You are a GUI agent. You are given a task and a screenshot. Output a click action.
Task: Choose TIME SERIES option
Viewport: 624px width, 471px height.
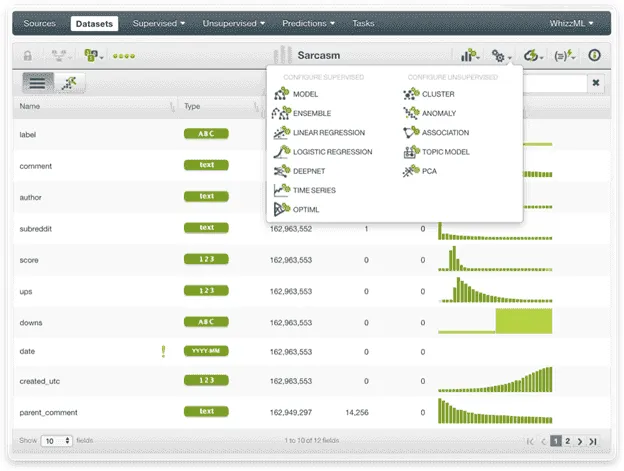click(304, 190)
